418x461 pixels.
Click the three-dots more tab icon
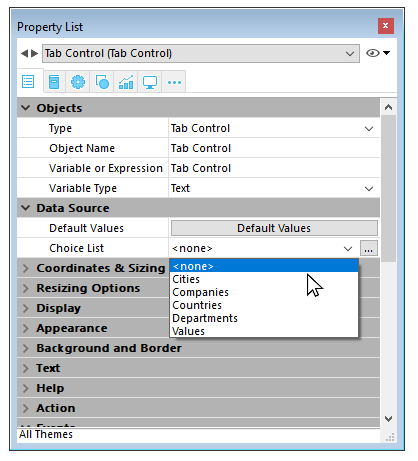[174, 82]
